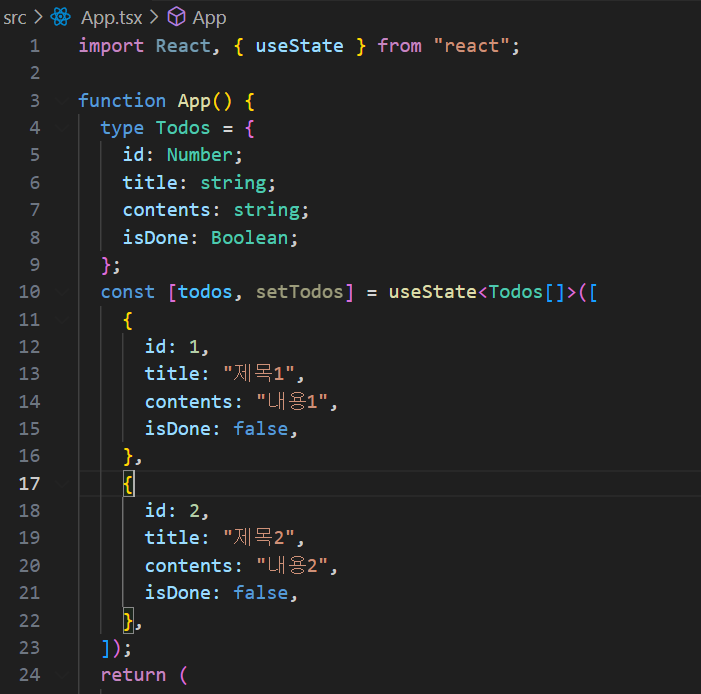Click the contents property on line 7

[x=166, y=210]
